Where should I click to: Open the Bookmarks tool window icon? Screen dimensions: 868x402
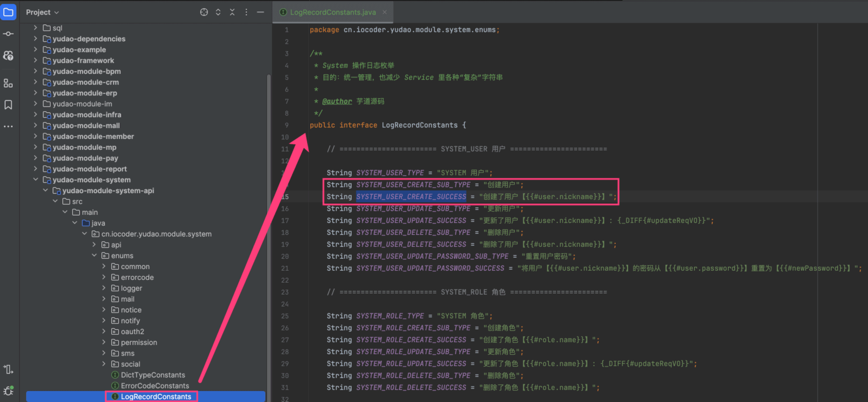pos(8,105)
